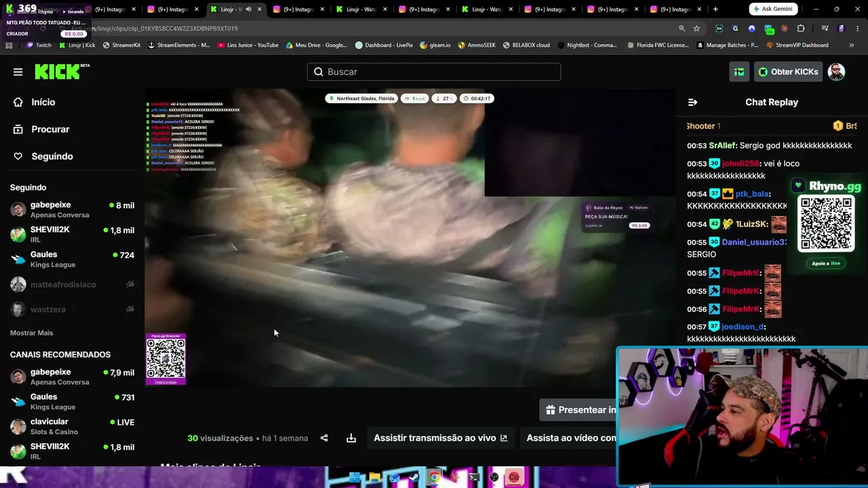
Task: Open a new browser tab
Action: (x=715, y=9)
